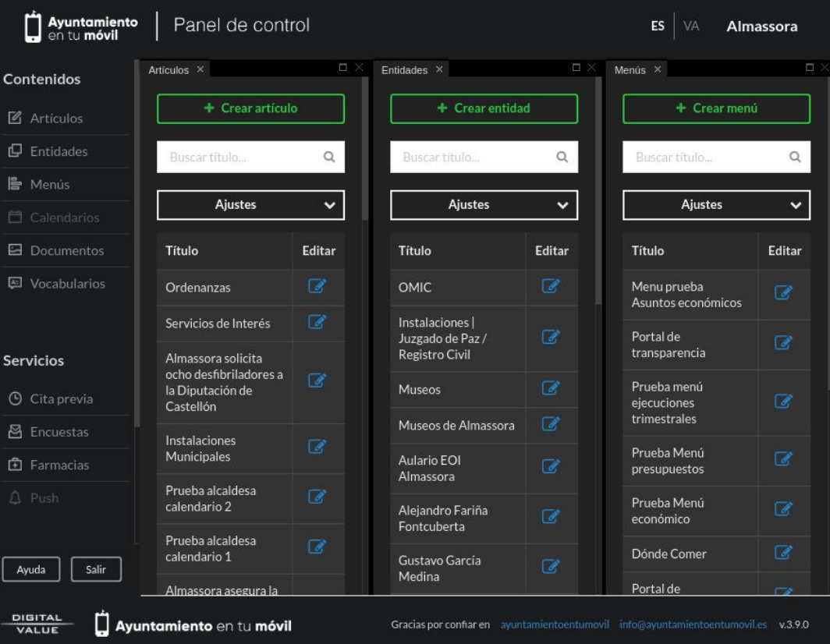Viewport: 830px width, 644px height.
Task: Open editor for Portal de transparencia menu
Action: tap(783, 343)
